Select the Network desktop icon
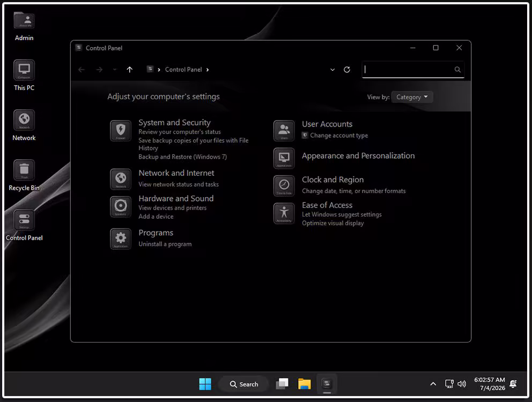532x402 pixels. 24,125
